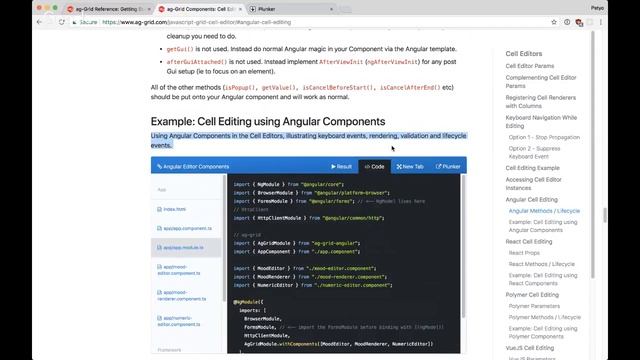Close the ag-Grid Reference tab
The width and height of the screenshot is (640, 360).
[x=149, y=9]
